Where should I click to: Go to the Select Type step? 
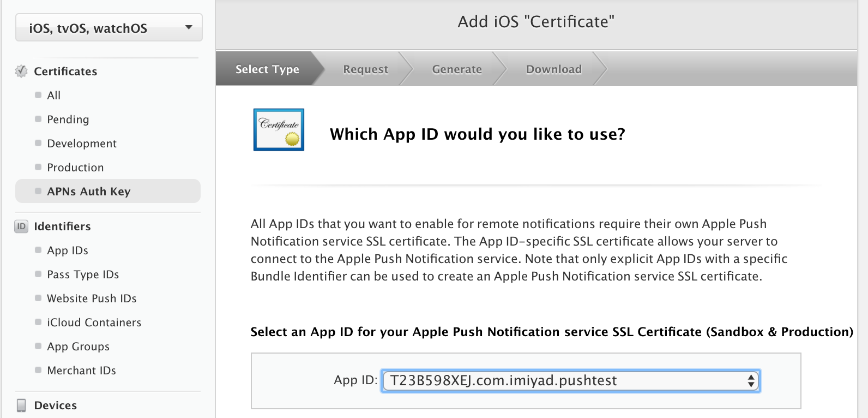coord(267,69)
